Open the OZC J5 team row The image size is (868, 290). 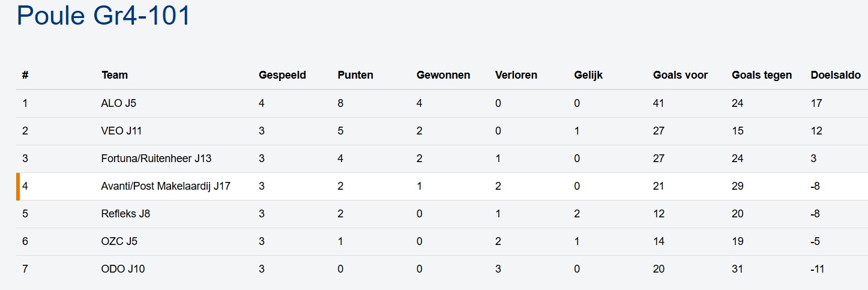pyautogui.click(x=119, y=241)
